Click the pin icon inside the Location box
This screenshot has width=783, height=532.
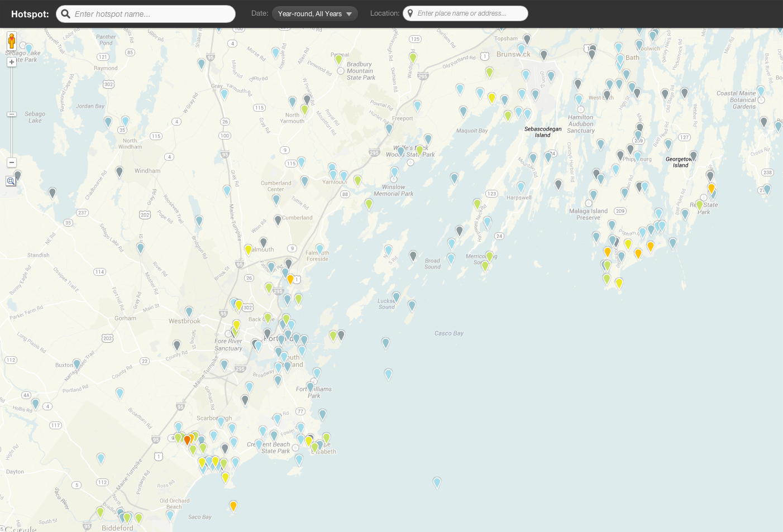pyautogui.click(x=410, y=13)
